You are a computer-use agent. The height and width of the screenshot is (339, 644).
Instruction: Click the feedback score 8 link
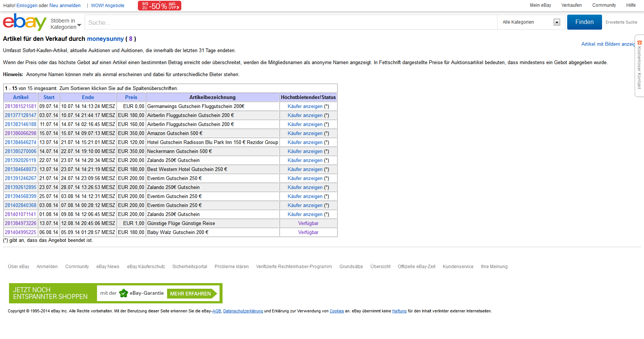pyautogui.click(x=131, y=39)
